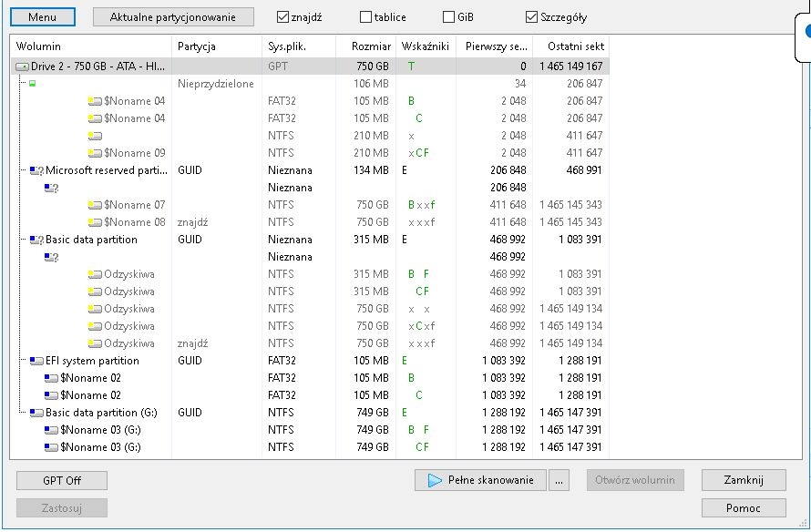Viewport: 811px width, 532px height.
Task: Click the Pierwszy se... column header
Action: tap(495, 46)
